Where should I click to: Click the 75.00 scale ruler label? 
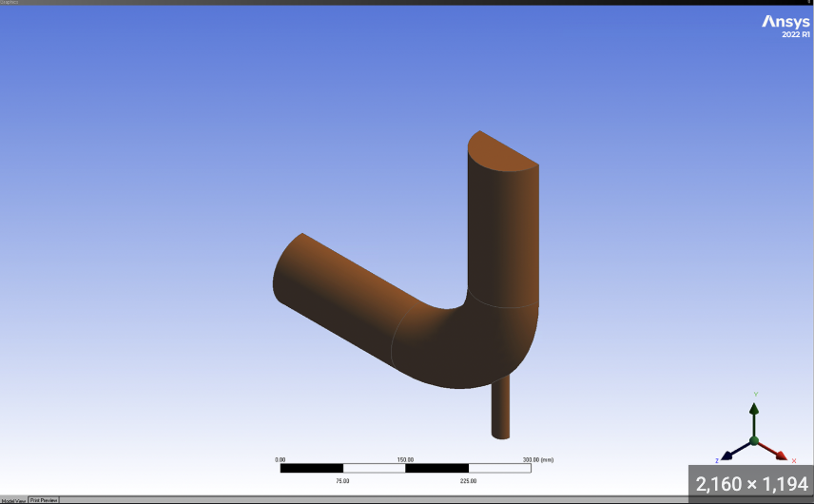342,481
